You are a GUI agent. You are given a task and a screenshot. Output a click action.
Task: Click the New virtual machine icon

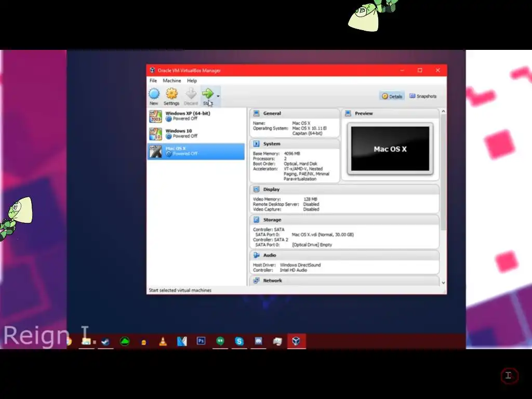pos(154,96)
